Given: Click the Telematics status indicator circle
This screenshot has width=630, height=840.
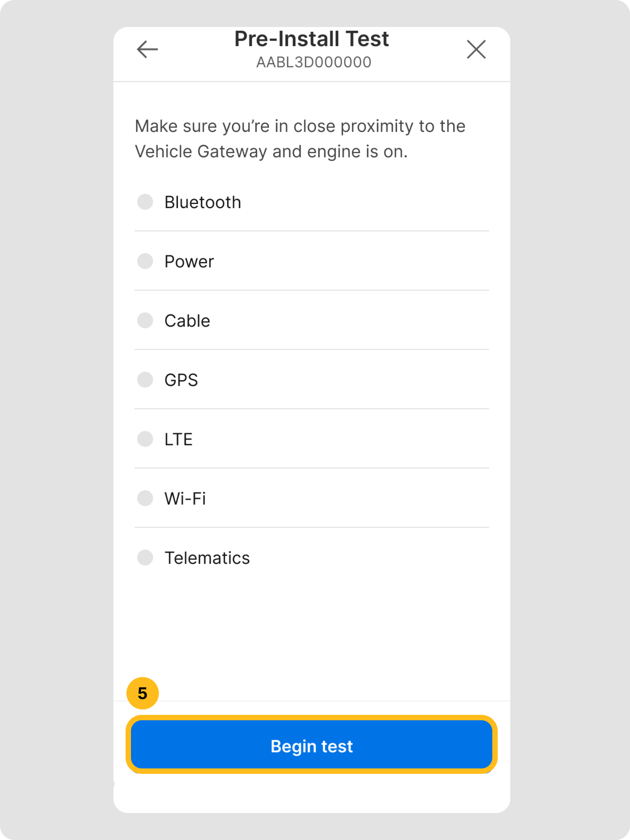Looking at the screenshot, I should pos(145,558).
